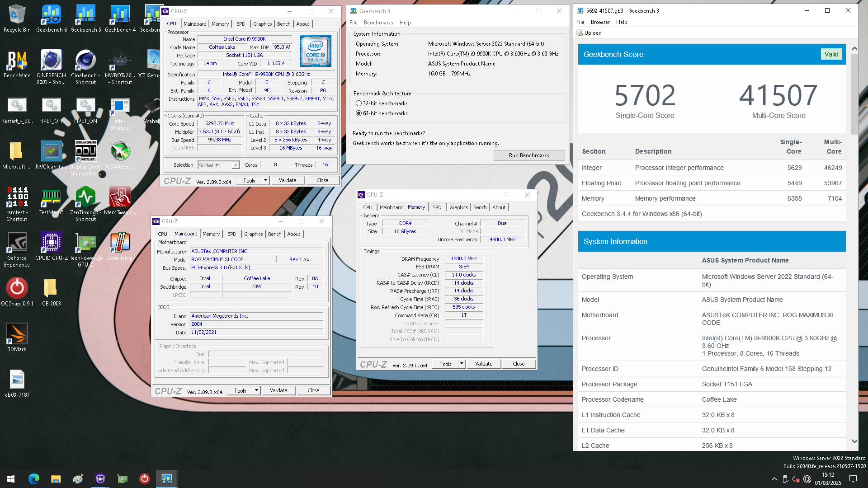Screen dimensions: 868x488
Task: Open HPET_OFF batch file icon
Action: point(52,111)
